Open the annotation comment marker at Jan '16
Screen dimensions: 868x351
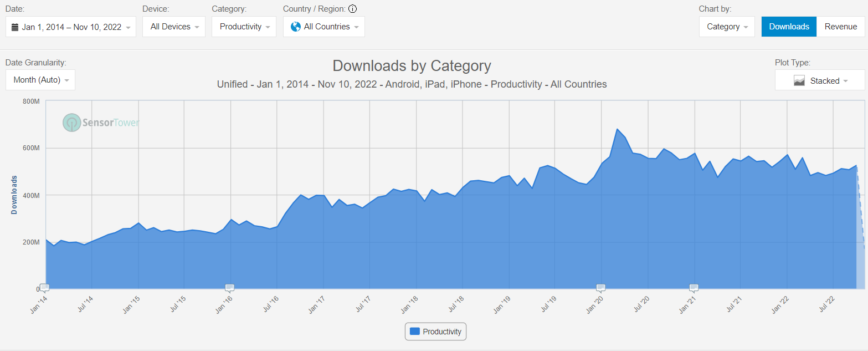[x=229, y=287]
